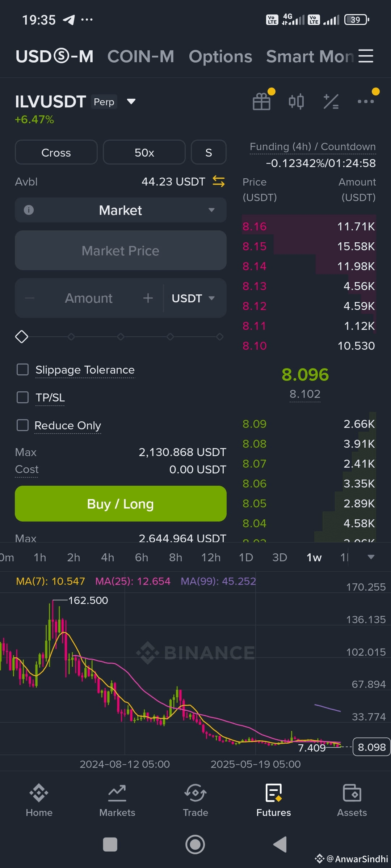This screenshot has width=391, height=868.
Task: Tap the yellow transfer arrows icon
Action: click(219, 181)
